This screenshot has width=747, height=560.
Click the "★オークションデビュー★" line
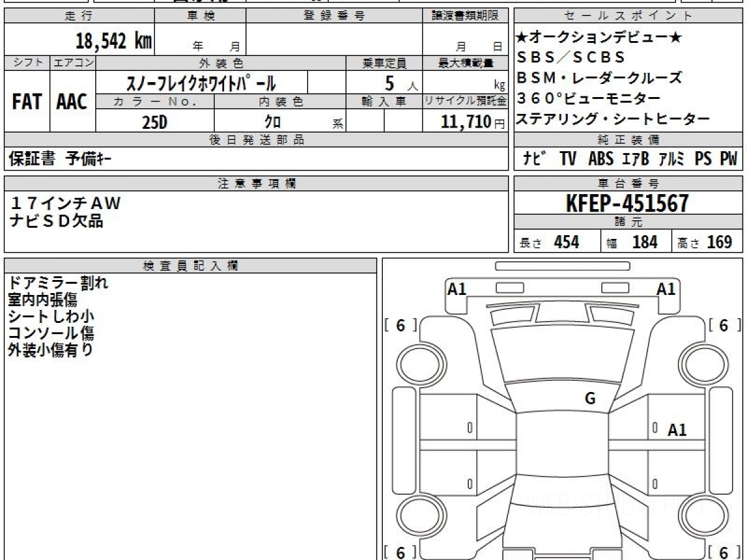tap(599, 37)
